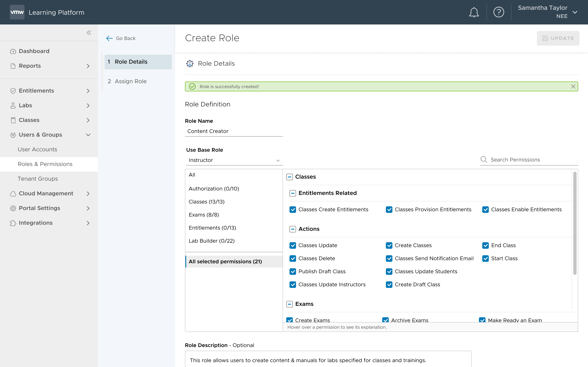588x367 pixels.
Task: Click the Labs flask icon
Action: [x=13, y=105]
